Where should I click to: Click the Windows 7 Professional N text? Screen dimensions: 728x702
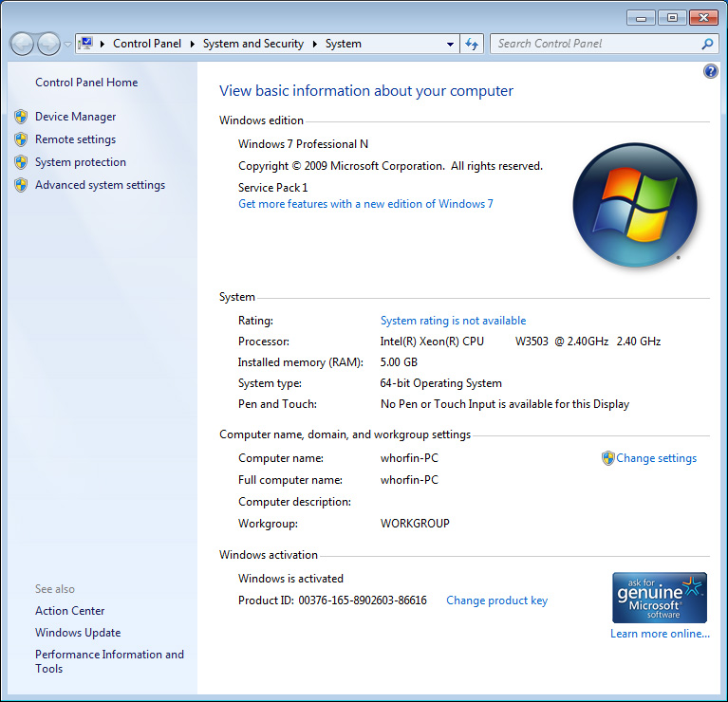coord(303,144)
